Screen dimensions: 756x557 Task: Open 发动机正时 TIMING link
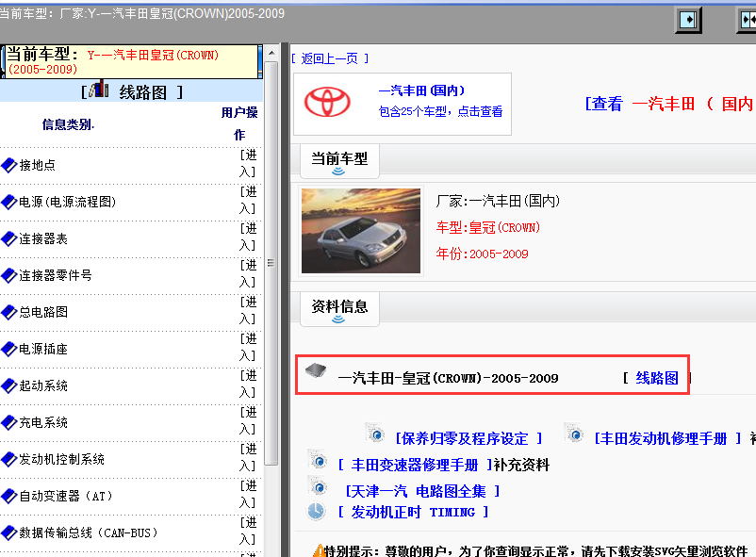click(413, 512)
